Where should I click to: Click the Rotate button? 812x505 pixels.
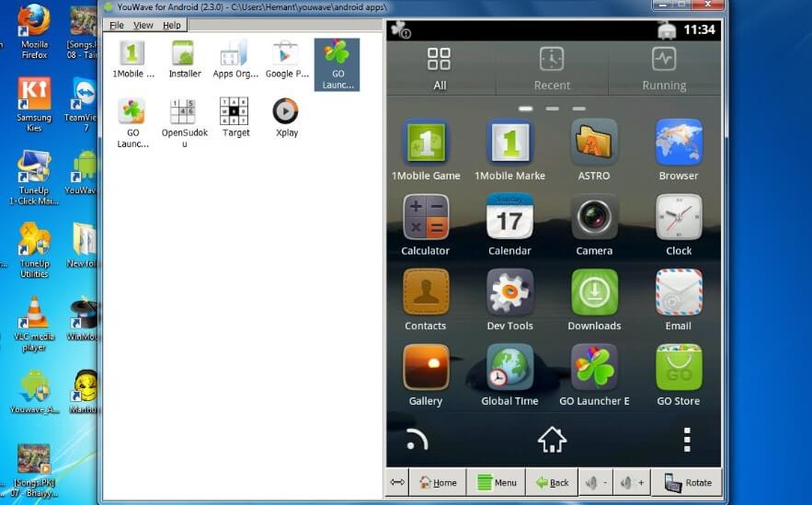(x=687, y=483)
